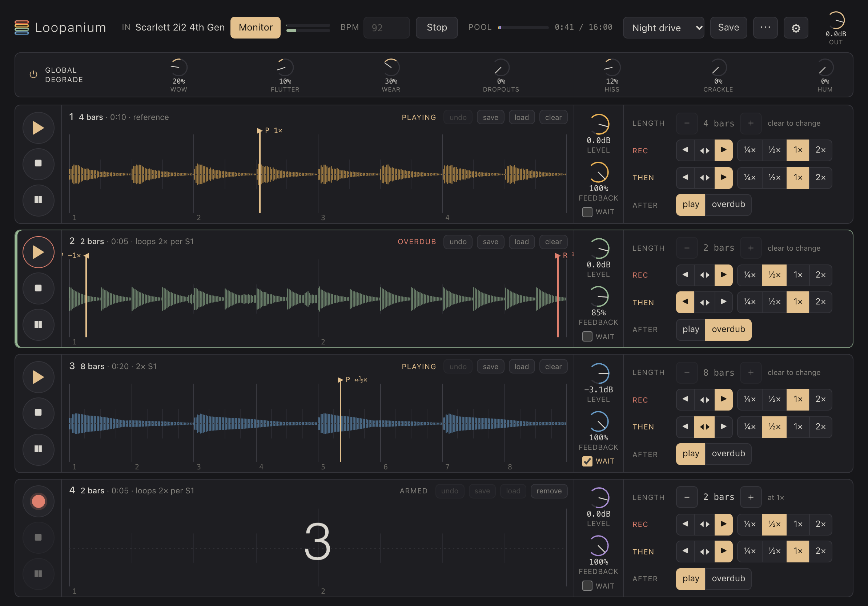This screenshot has height=606, width=868.
Task: Click the loop 2 FEEDBACK knob at 85%
Action: pos(598,296)
